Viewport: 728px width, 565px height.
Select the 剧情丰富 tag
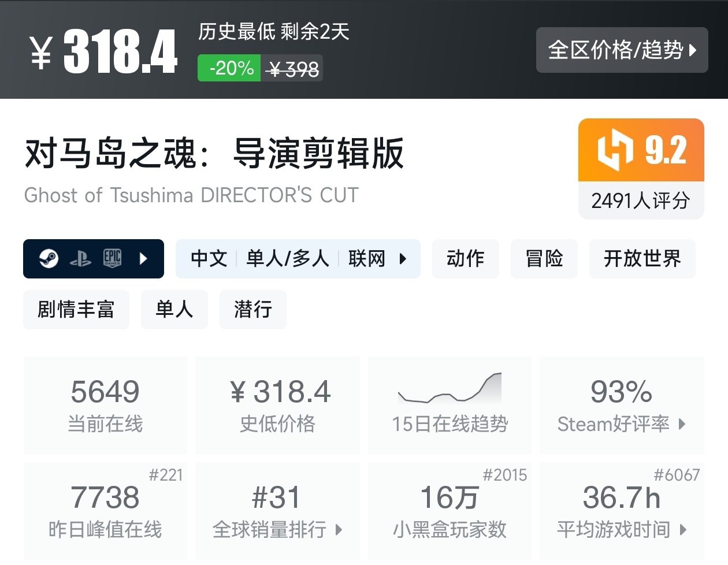76,309
